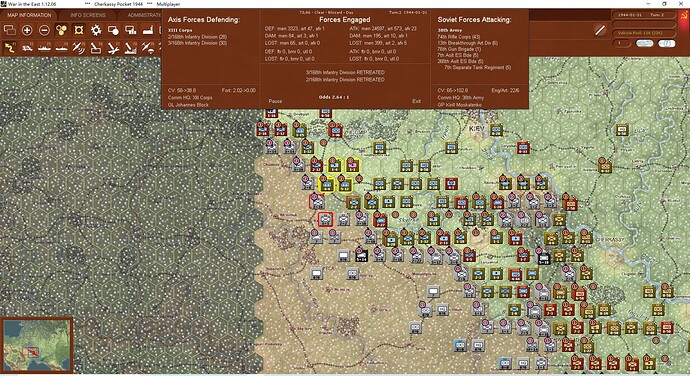Select the air recon plane icon
The image size is (690, 376).
coord(78,48)
